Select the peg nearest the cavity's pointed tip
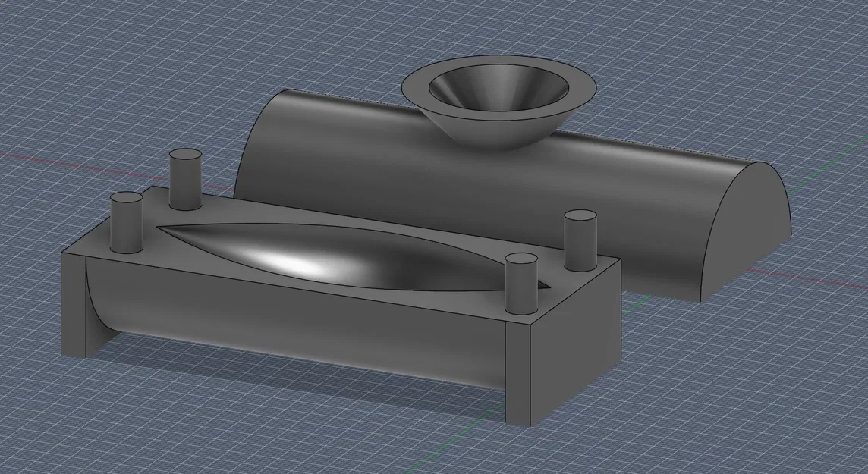868x474 pixels. (521, 284)
